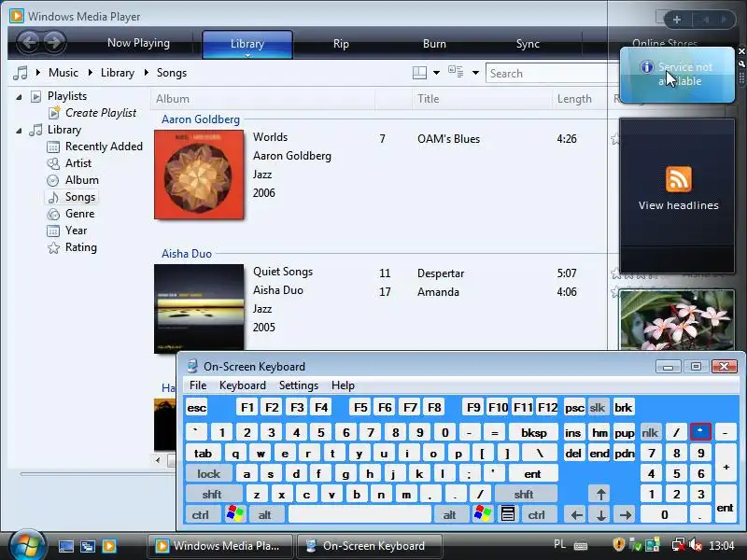Screen dimensions: 747x560
Task: Click the horizontal scrollbar left arrow
Action: coord(158,460)
